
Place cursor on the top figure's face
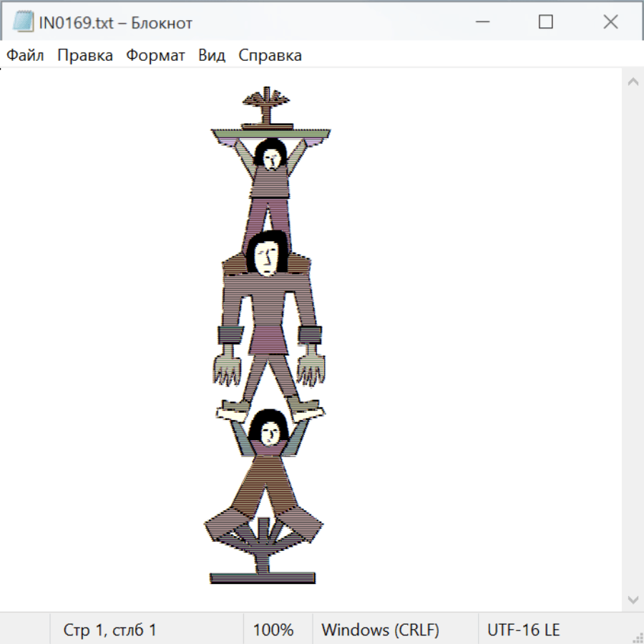tap(271, 159)
